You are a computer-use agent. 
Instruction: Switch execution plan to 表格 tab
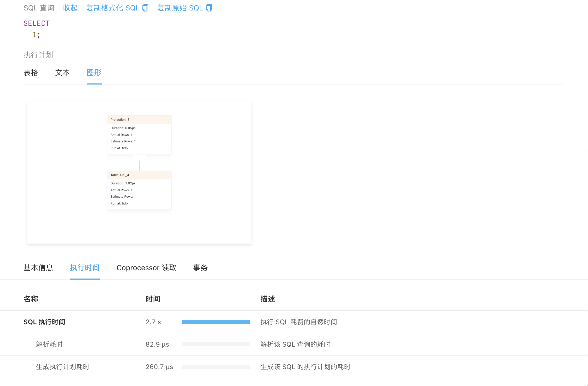point(31,73)
